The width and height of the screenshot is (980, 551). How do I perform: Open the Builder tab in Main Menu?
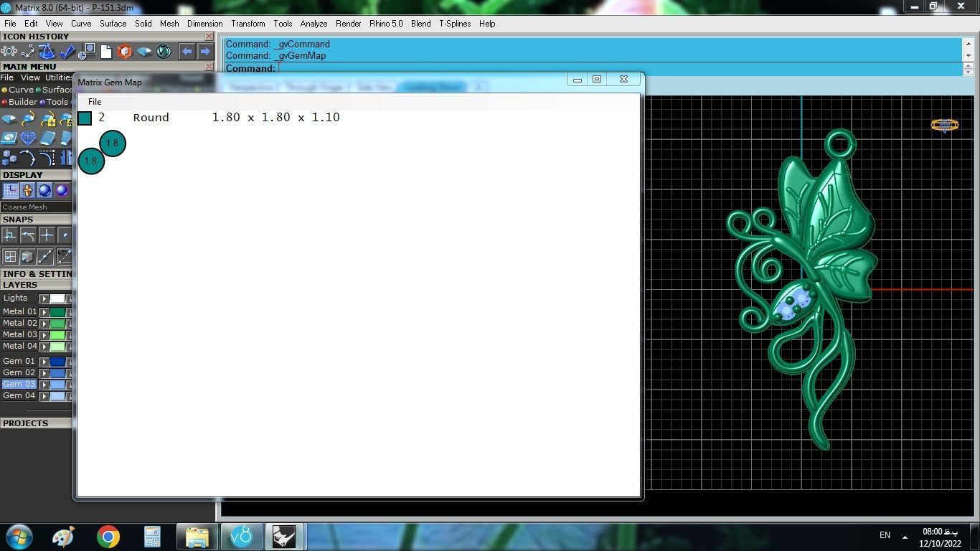(x=19, y=102)
